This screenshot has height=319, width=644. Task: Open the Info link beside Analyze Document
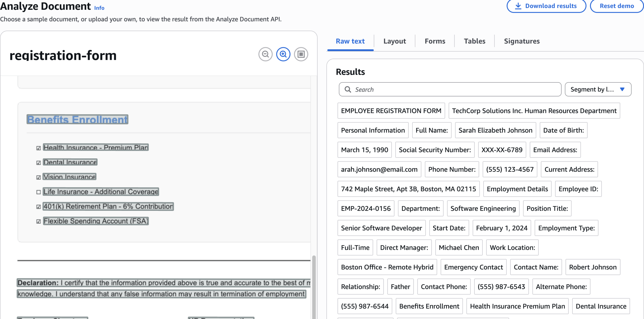pyautogui.click(x=99, y=8)
